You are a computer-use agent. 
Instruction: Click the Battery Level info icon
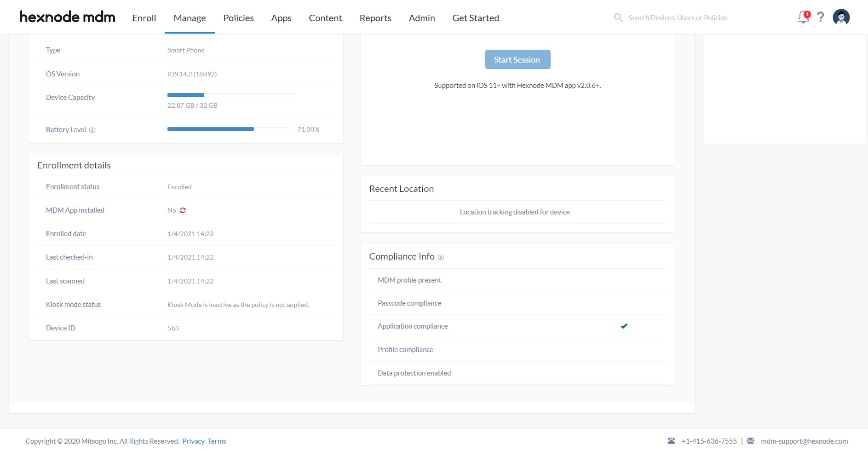tap(92, 130)
